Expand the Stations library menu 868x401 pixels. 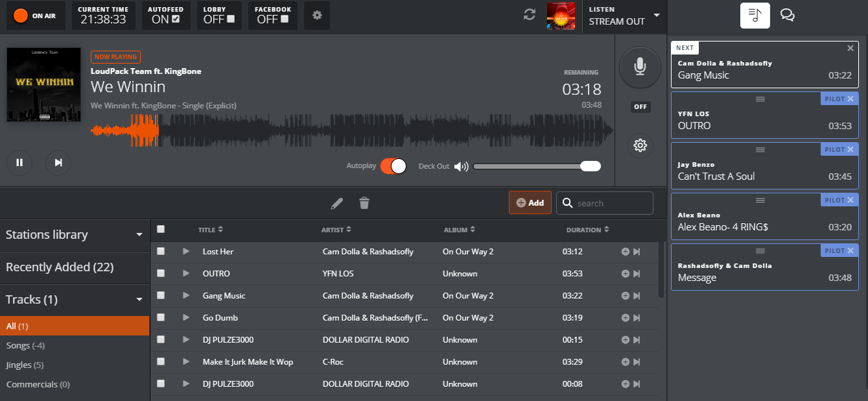tap(75, 235)
